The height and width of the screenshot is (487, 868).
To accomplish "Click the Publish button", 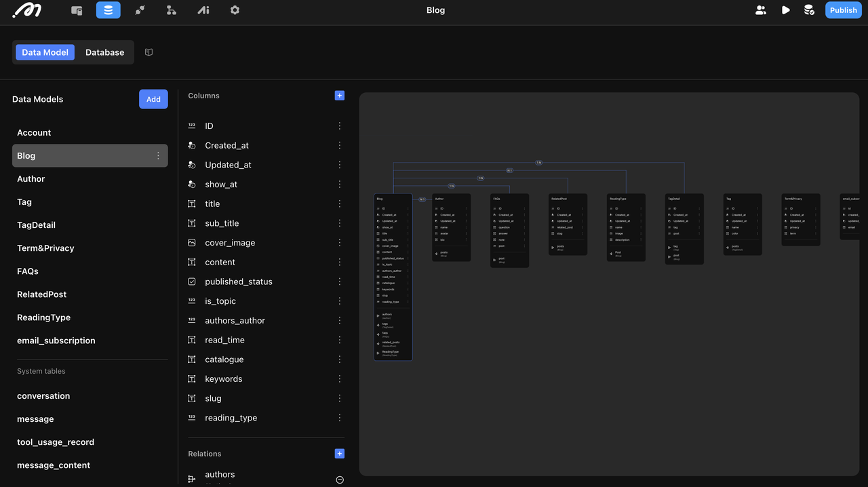I will [x=843, y=10].
